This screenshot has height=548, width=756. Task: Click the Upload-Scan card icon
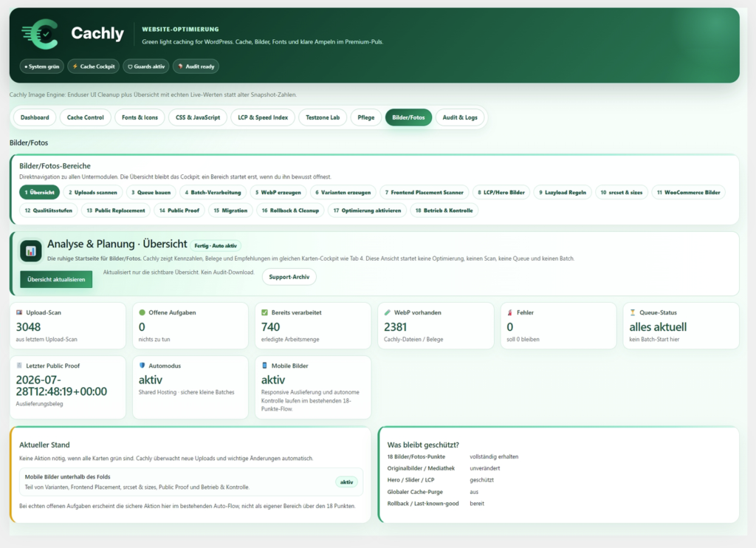click(19, 312)
